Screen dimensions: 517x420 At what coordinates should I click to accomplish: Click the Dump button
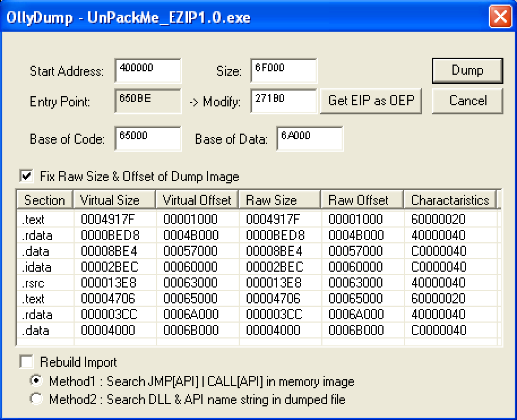[x=468, y=71]
